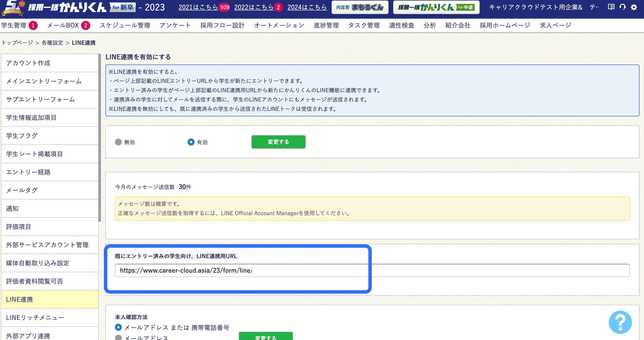
Task: Open the 内定者まもるくん product button
Action: click(360, 7)
